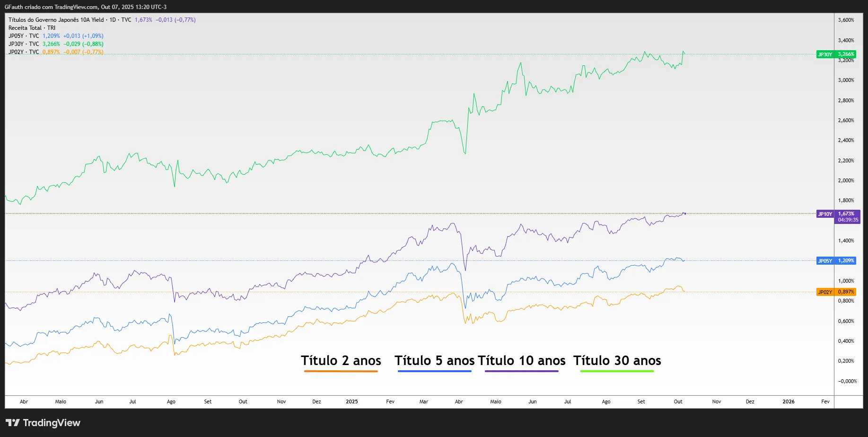The height and width of the screenshot is (437, 868).
Task: Click the orange JP02Y price tag
Action: [836, 292]
